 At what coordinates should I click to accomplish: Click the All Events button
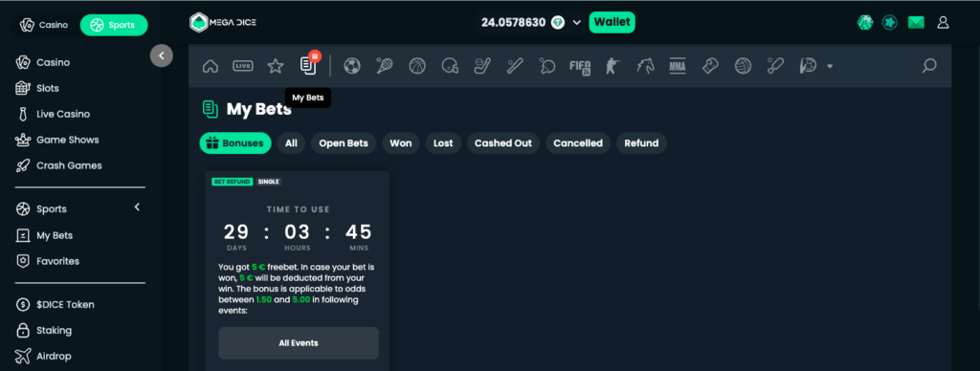pyautogui.click(x=299, y=343)
